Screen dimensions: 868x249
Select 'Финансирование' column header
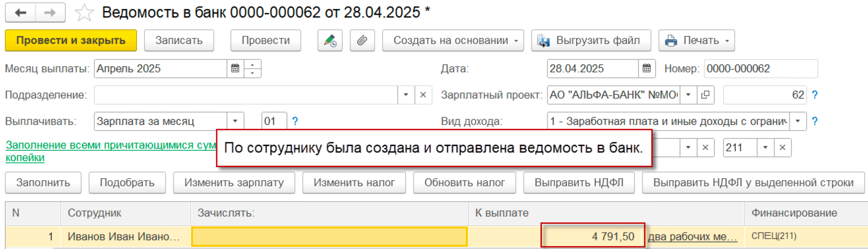(x=806, y=213)
